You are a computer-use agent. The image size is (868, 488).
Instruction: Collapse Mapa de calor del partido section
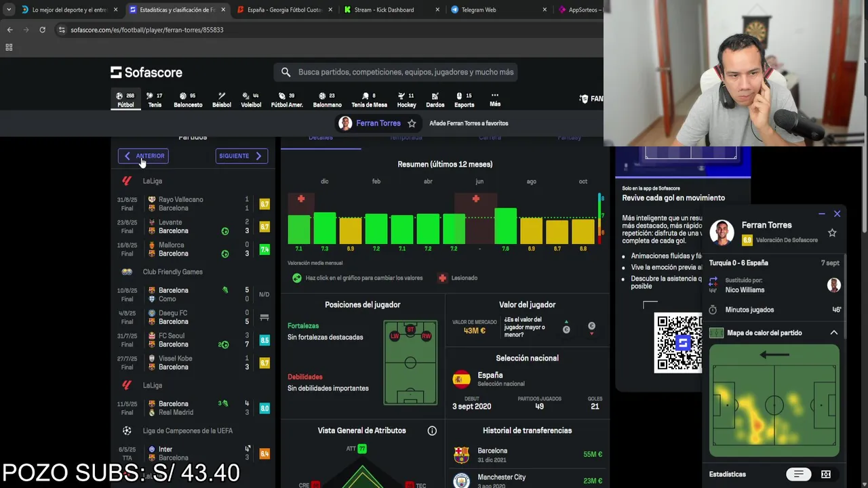tap(833, 333)
